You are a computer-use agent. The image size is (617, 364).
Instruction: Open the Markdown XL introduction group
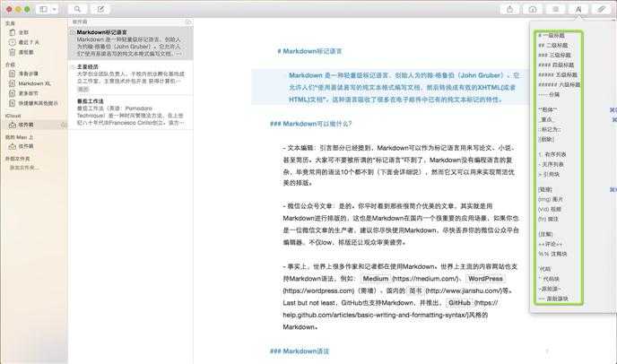pos(35,83)
